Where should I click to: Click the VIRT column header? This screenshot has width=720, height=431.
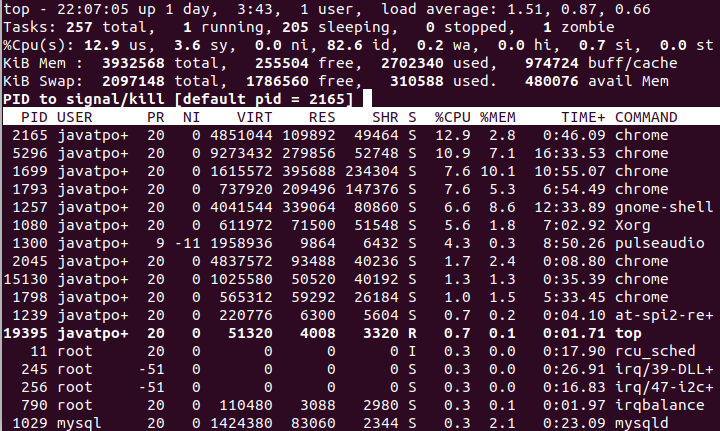pos(254,118)
